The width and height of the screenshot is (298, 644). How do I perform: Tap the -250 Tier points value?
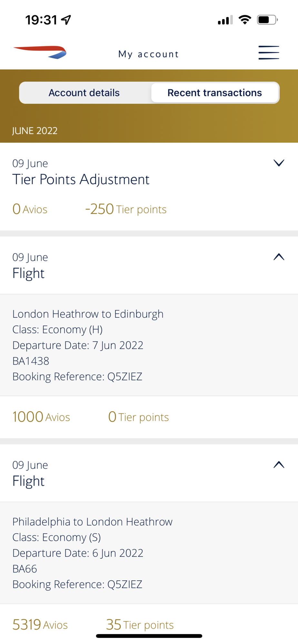pos(126,209)
